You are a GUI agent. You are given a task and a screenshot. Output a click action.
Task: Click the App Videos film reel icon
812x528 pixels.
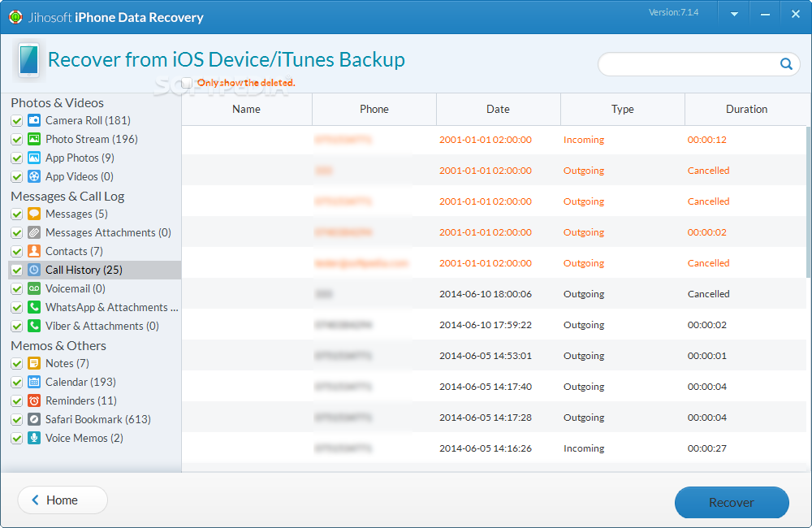click(34, 177)
